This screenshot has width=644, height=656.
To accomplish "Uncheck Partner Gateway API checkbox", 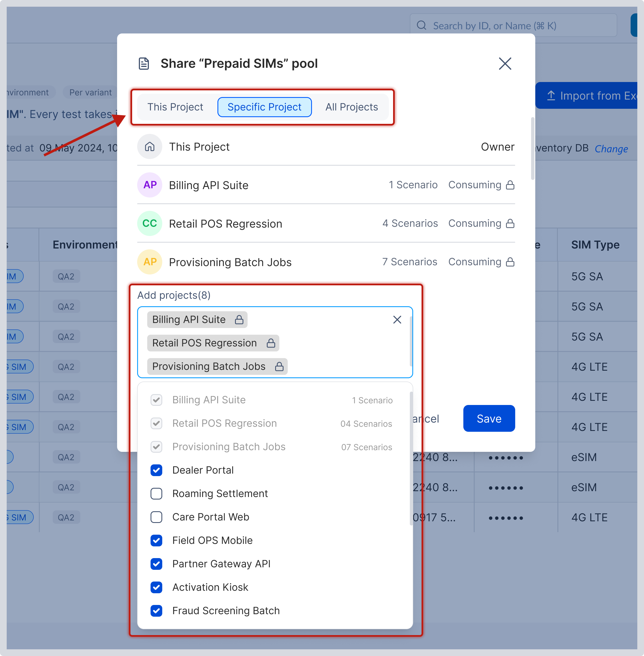I will tap(156, 564).
